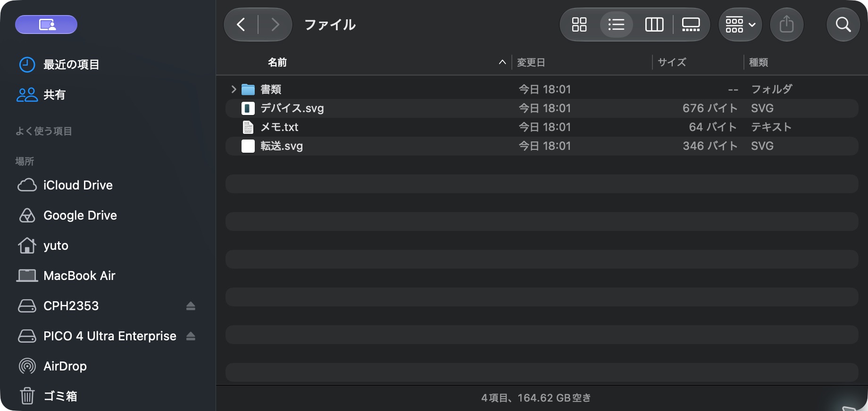Viewport: 868px width, 411px height.
Task: Click the share button in toolbar
Action: pyautogui.click(x=786, y=25)
